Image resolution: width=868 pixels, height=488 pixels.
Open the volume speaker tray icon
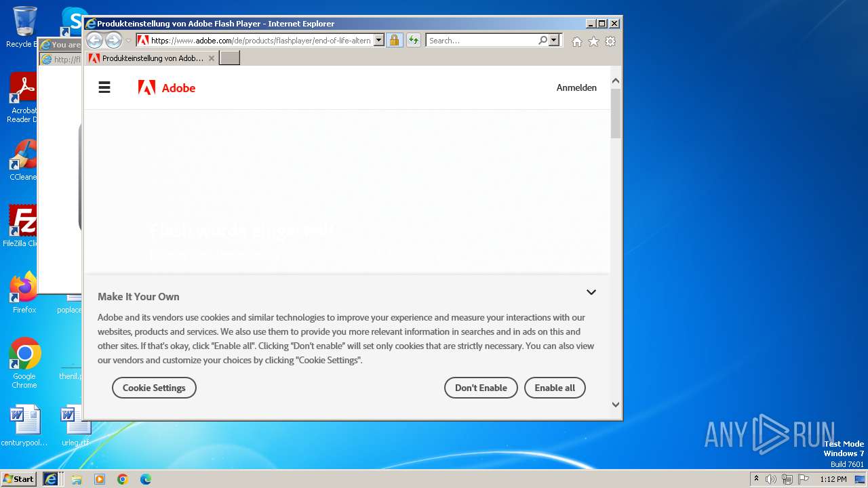click(x=771, y=479)
